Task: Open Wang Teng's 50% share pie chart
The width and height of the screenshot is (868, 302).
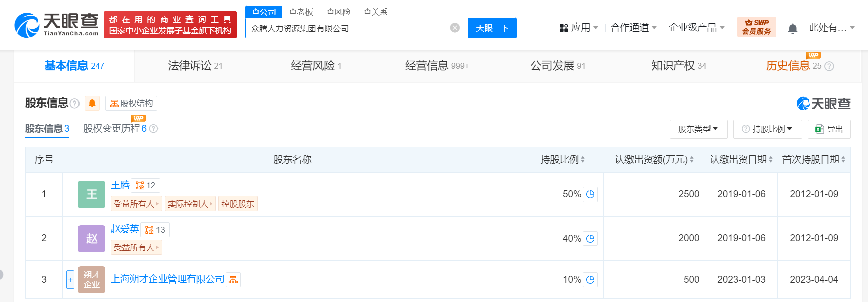Action: point(591,194)
